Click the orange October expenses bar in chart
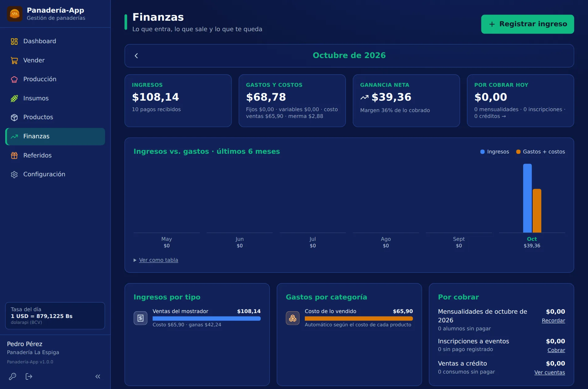The height and width of the screenshot is (389, 588). pos(537,211)
